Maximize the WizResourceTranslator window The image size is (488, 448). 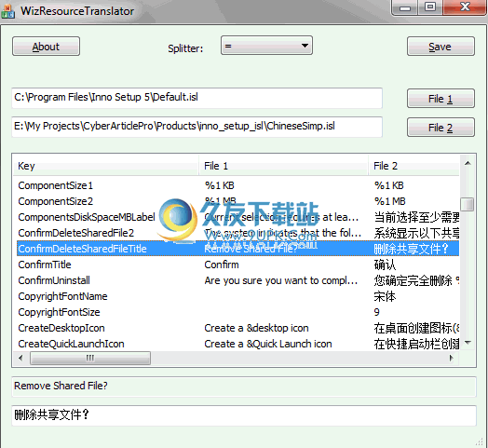point(430,7)
